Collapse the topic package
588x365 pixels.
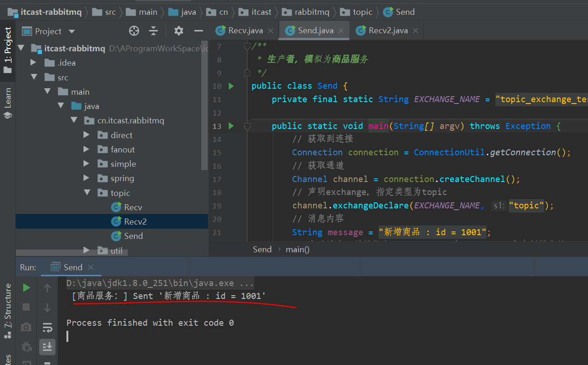(x=87, y=193)
